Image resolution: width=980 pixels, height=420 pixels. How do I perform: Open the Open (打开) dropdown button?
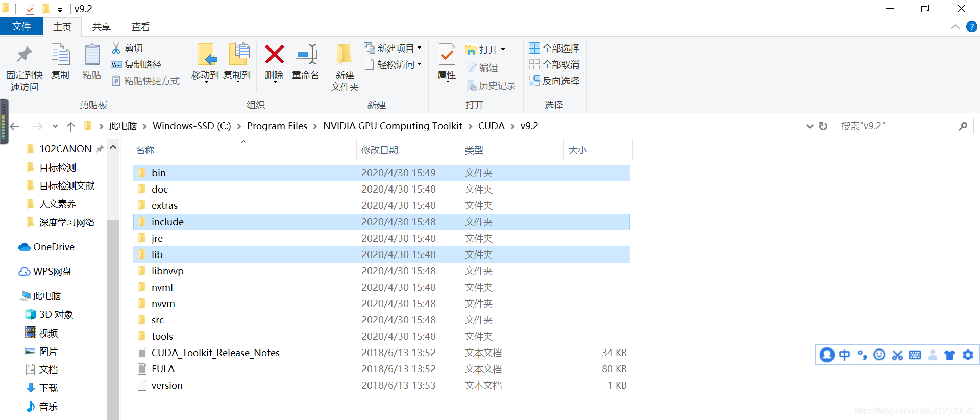pos(485,50)
